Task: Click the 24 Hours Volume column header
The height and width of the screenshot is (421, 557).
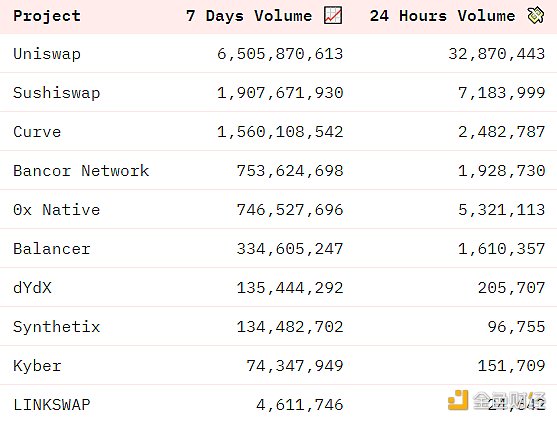Action: click(x=442, y=16)
